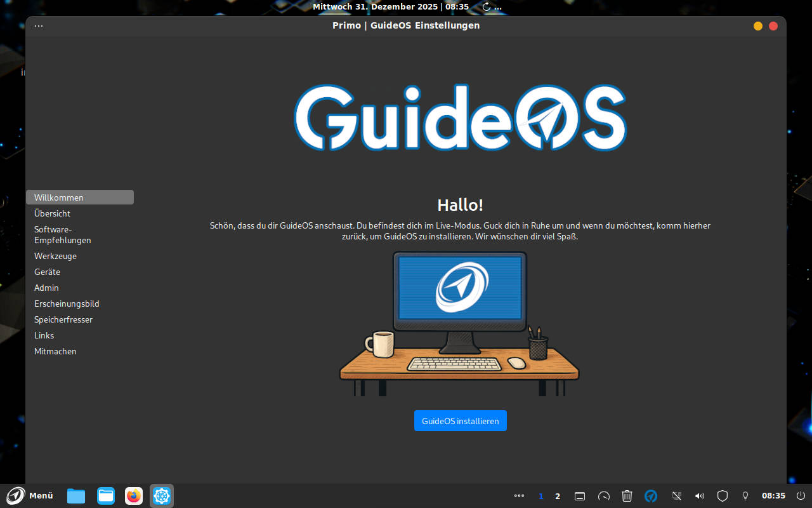Open the file manager icon in taskbar
Viewport: 812px width, 508px height.
(x=105, y=496)
